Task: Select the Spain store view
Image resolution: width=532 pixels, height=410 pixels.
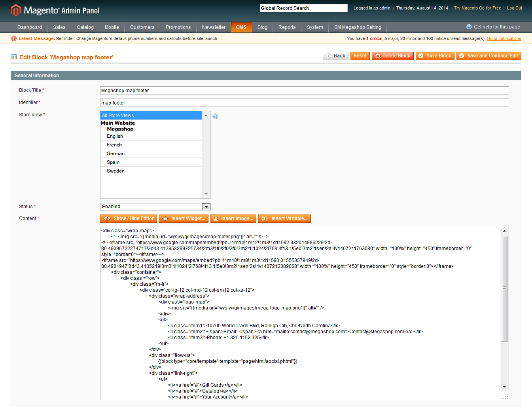Action: (151, 162)
